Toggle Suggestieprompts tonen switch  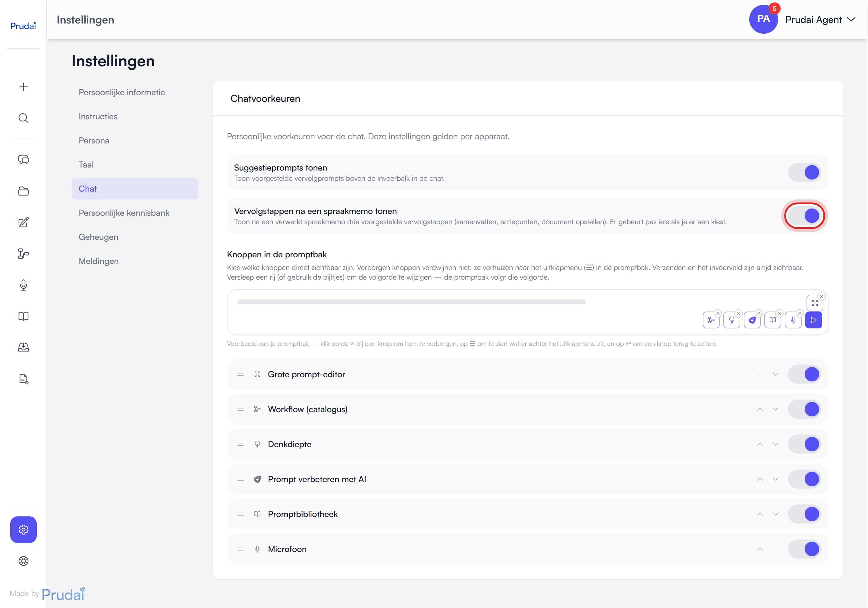(x=804, y=172)
